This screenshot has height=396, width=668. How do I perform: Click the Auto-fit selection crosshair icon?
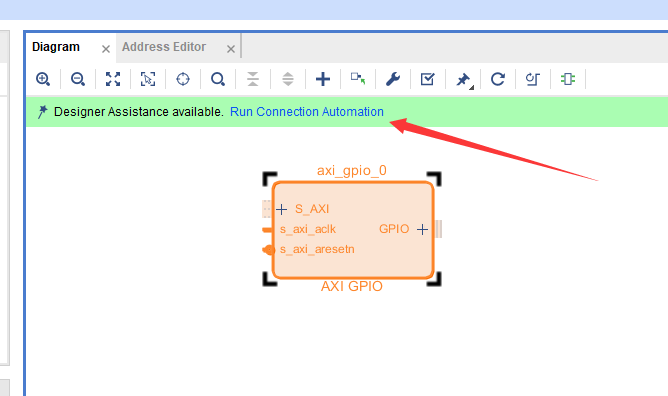tap(183, 79)
